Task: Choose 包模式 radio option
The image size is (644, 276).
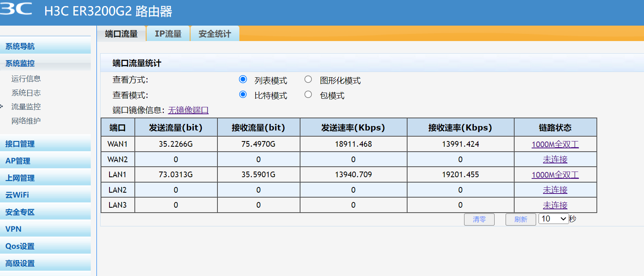Action: (x=308, y=95)
